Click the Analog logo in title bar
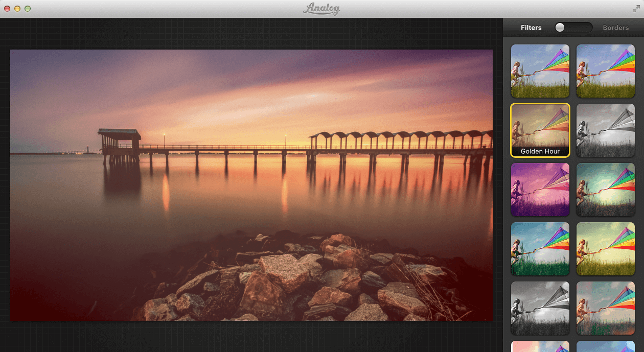The height and width of the screenshot is (352, 644). 321,9
